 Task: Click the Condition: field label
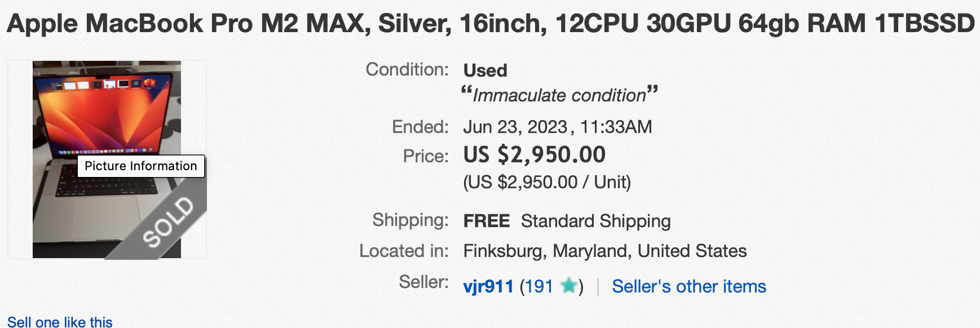pos(407,69)
